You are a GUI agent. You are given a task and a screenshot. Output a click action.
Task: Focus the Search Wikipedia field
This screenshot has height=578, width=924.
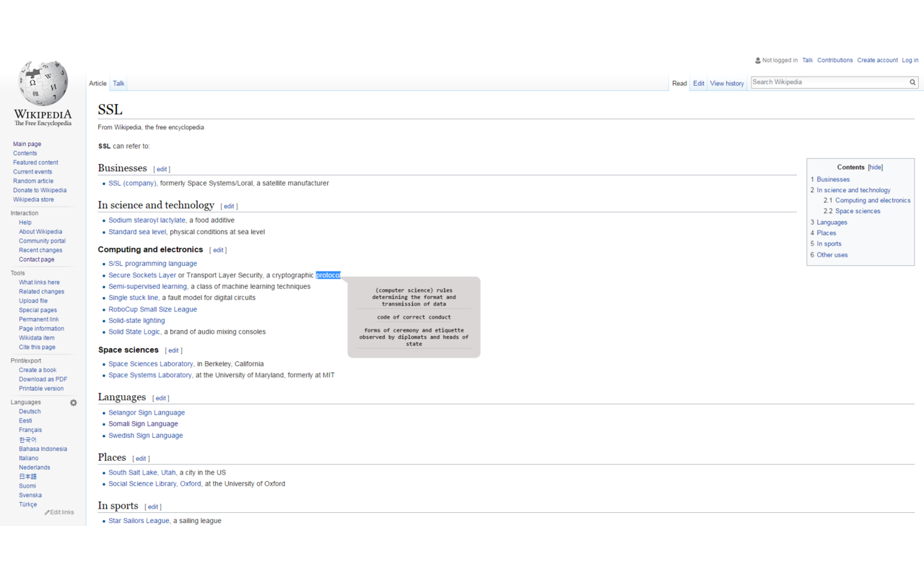[829, 82]
